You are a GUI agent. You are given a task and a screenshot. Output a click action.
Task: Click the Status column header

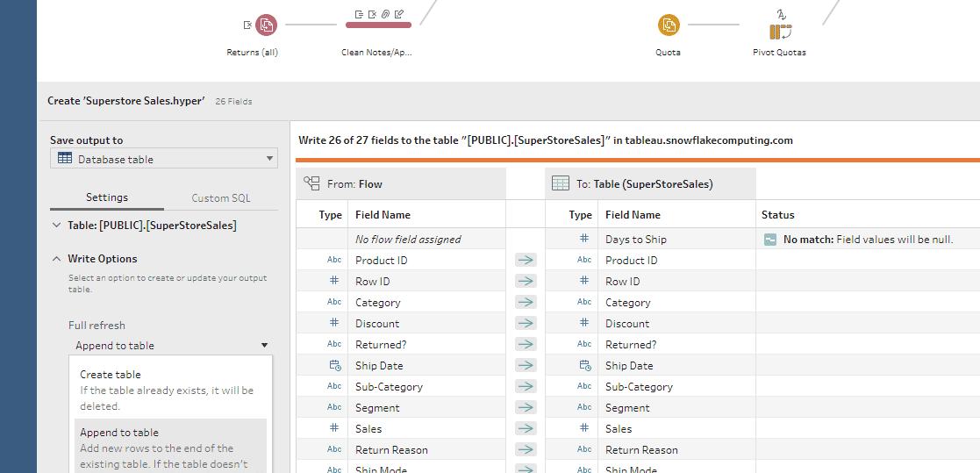[x=777, y=215]
